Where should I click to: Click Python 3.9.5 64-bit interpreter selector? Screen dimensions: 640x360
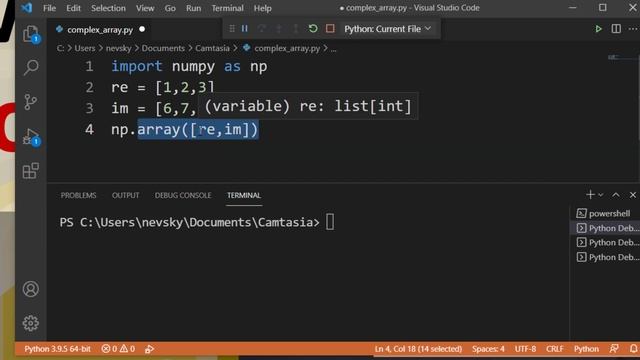pos(57,349)
